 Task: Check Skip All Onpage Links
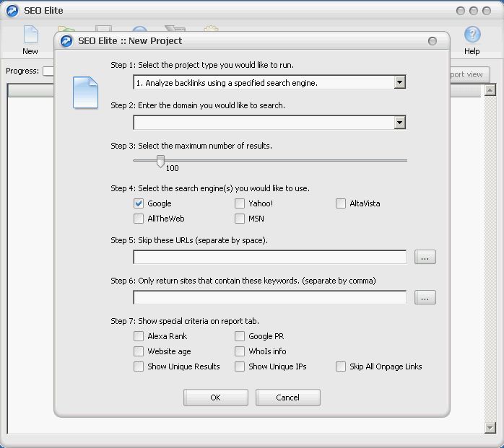tap(341, 366)
